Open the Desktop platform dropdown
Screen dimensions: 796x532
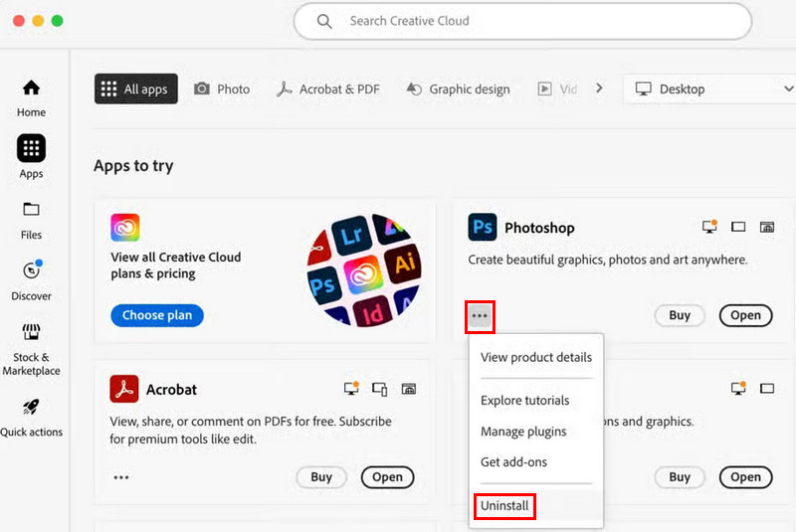click(710, 89)
